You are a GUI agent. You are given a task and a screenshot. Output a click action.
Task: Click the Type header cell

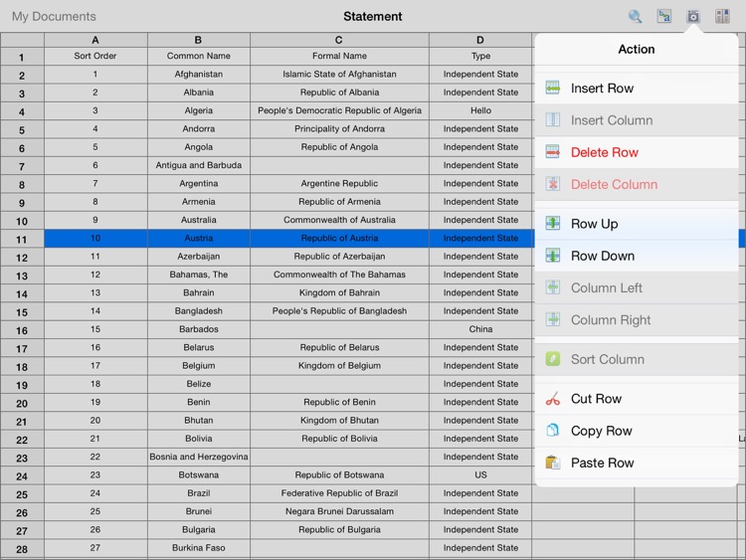pos(480,56)
